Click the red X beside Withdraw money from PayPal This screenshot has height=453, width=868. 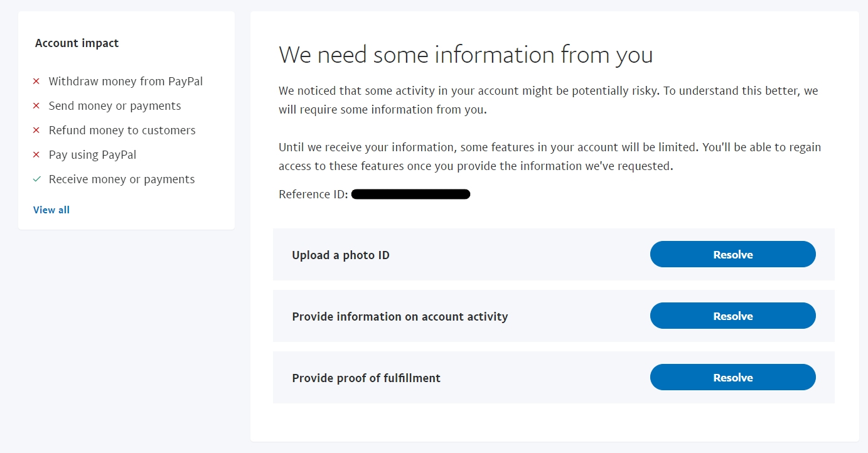pyautogui.click(x=36, y=82)
